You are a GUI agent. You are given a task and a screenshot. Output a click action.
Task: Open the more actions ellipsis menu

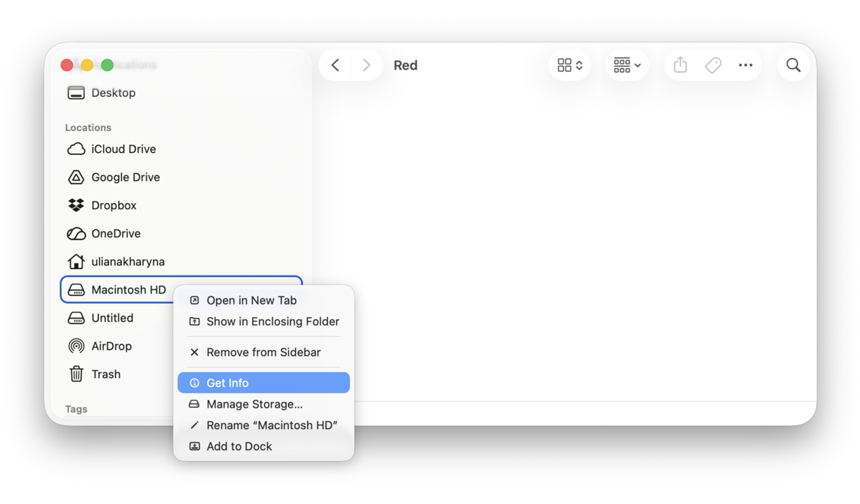(x=745, y=65)
